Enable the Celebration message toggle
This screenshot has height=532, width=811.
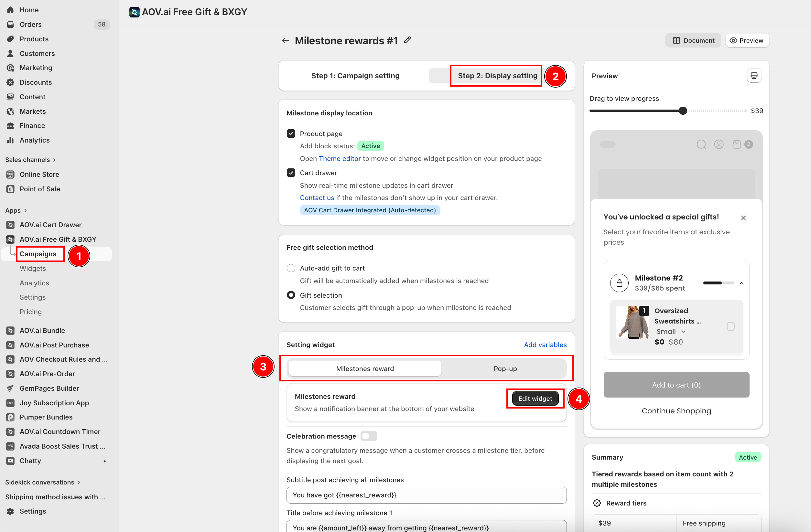[x=369, y=436]
